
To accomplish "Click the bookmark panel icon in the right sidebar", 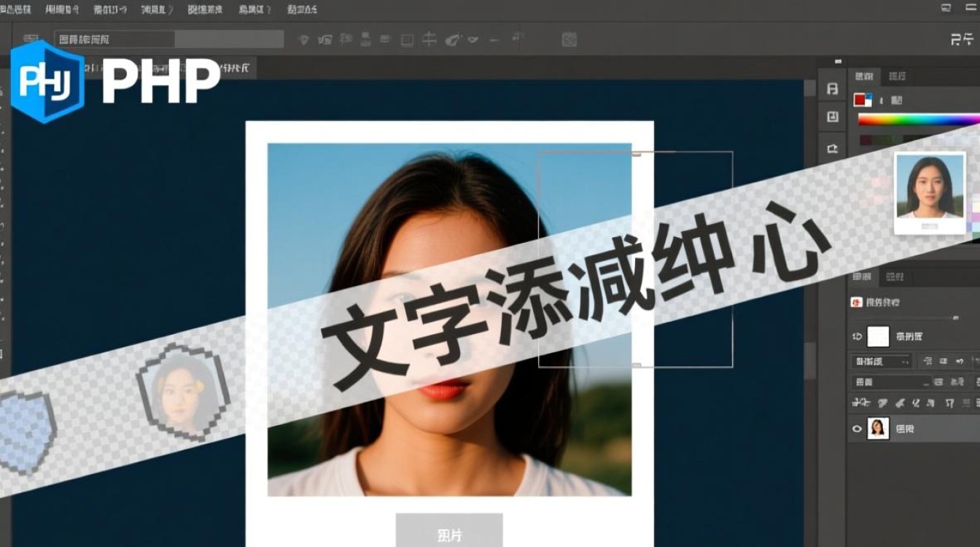I will pos(833,89).
